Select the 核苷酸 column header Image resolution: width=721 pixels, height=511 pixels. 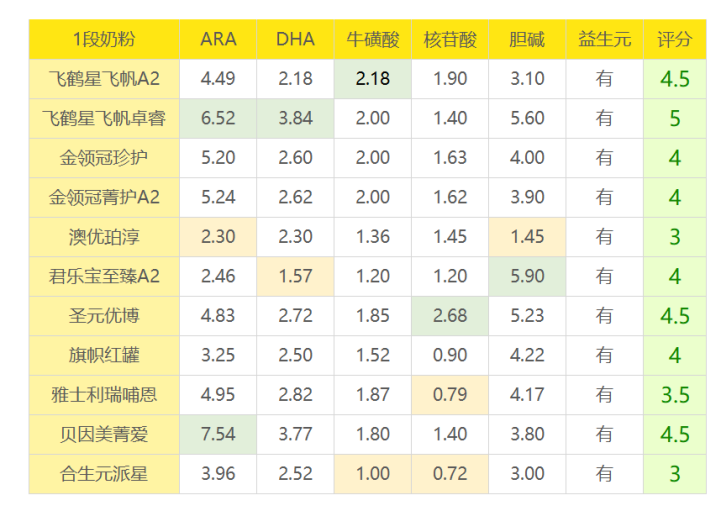point(450,40)
